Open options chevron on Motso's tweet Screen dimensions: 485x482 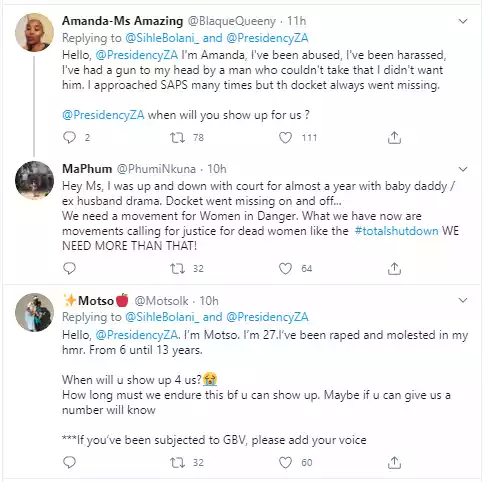point(463,300)
